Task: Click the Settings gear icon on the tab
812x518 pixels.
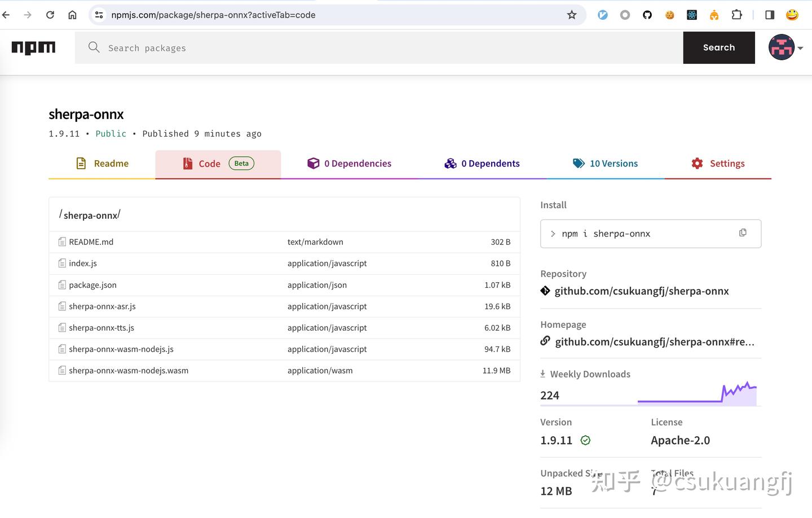Action: tap(696, 163)
